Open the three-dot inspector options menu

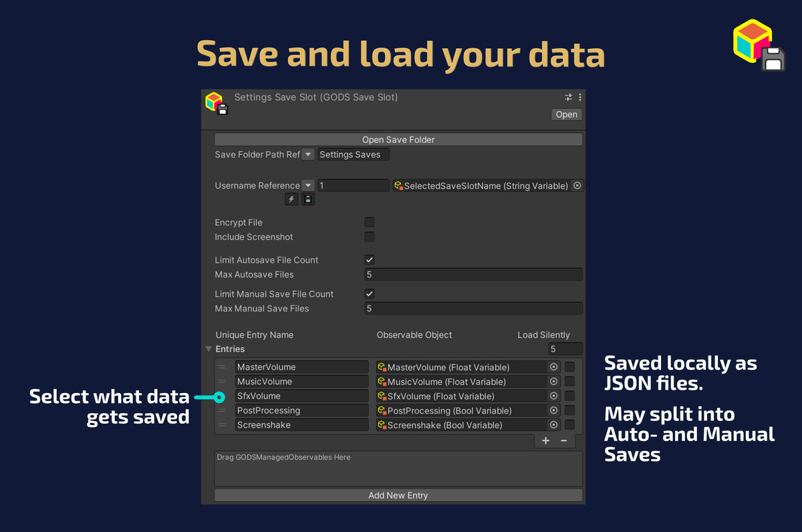(579, 98)
